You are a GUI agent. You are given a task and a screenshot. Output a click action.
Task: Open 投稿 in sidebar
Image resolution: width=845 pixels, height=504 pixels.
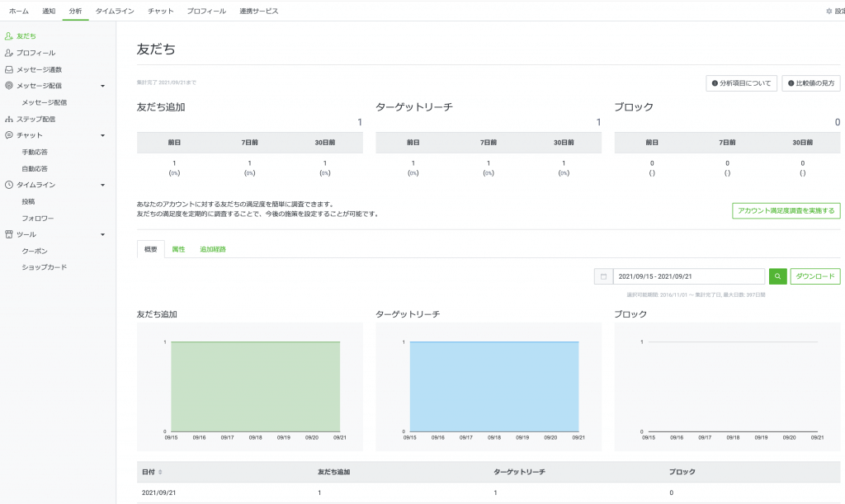click(28, 201)
